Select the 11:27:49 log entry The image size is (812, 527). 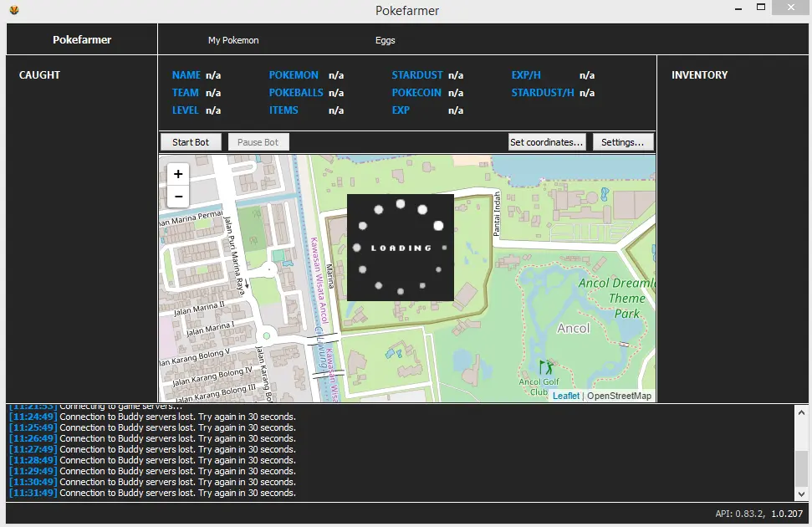(x=153, y=449)
